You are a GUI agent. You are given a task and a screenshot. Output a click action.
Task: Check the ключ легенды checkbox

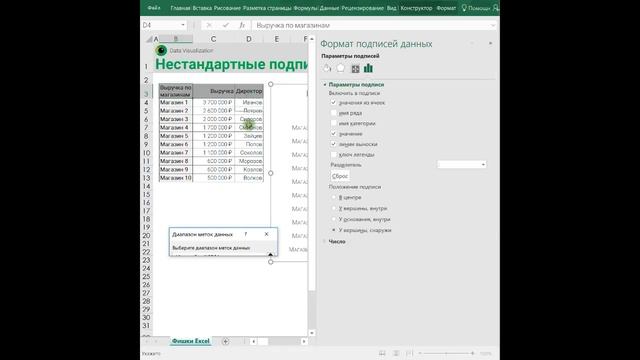[333, 154]
